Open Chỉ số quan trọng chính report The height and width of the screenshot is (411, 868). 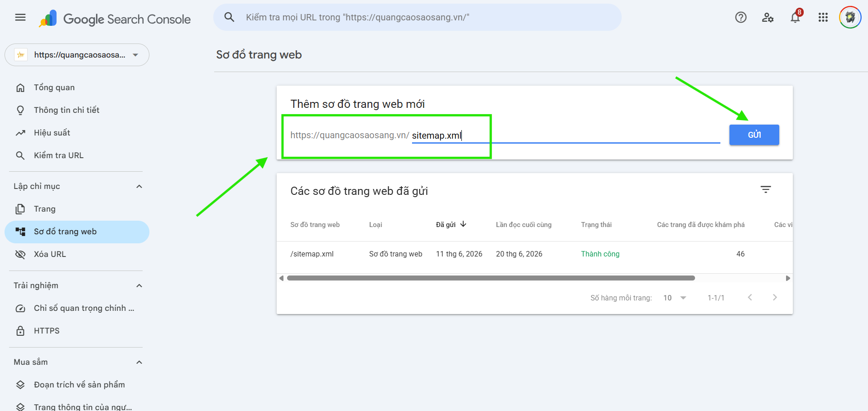77,308
